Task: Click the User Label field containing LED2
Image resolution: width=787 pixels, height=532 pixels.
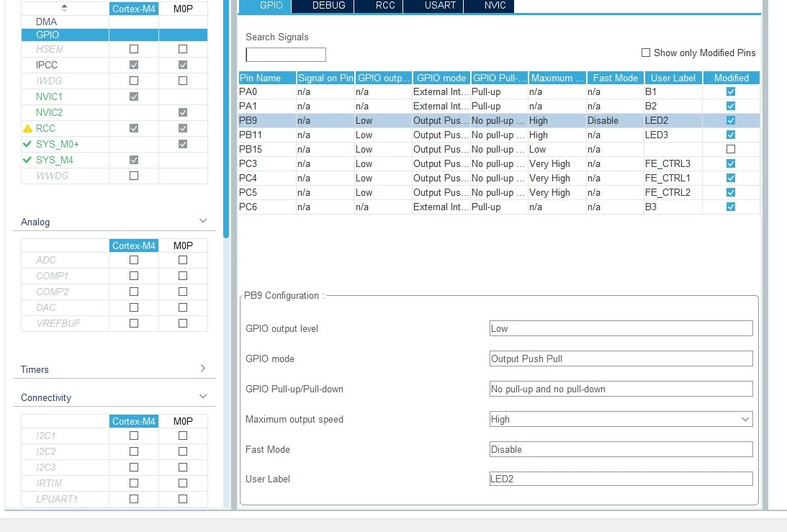Action: tap(621, 479)
